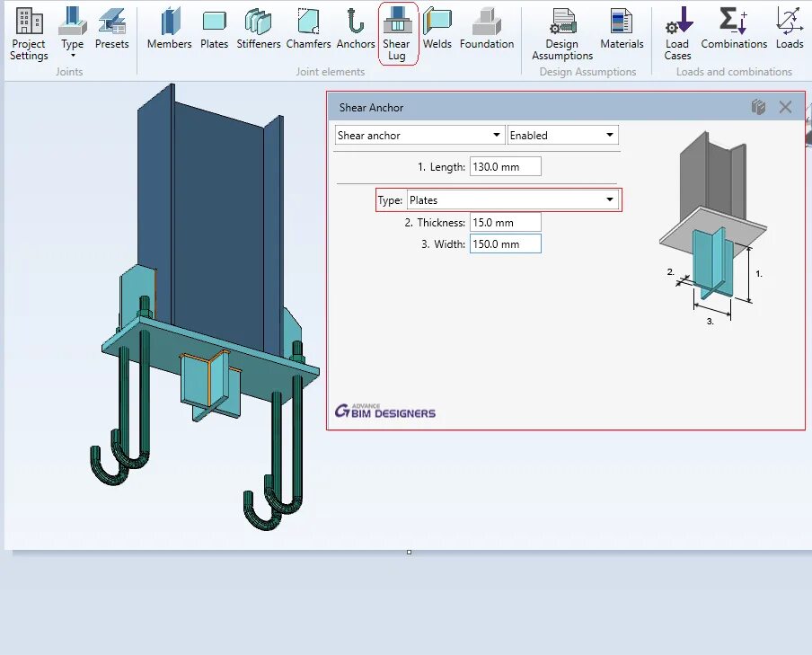Open the Loads tool

click(790, 29)
